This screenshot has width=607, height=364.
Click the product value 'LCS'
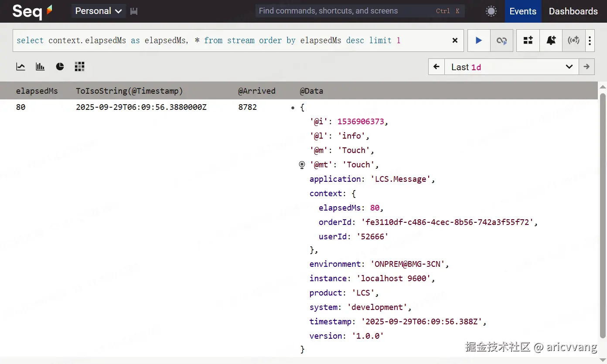[363, 293]
